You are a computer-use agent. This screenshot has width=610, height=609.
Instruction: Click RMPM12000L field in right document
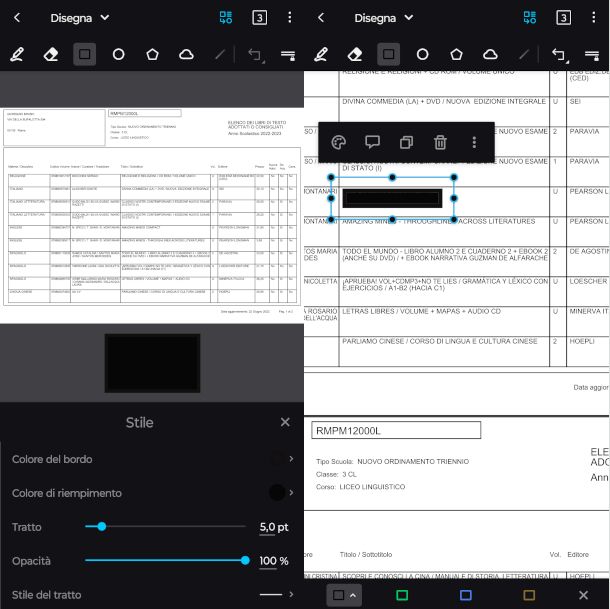tap(396, 430)
